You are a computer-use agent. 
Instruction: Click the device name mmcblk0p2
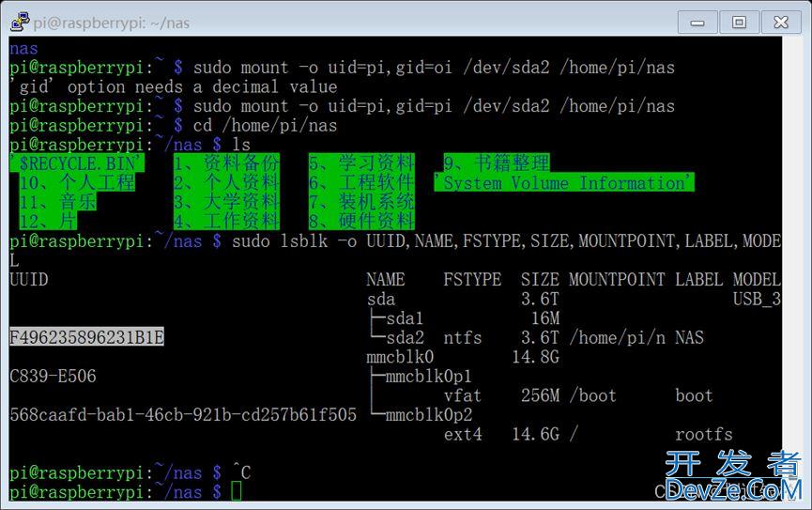(x=429, y=414)
